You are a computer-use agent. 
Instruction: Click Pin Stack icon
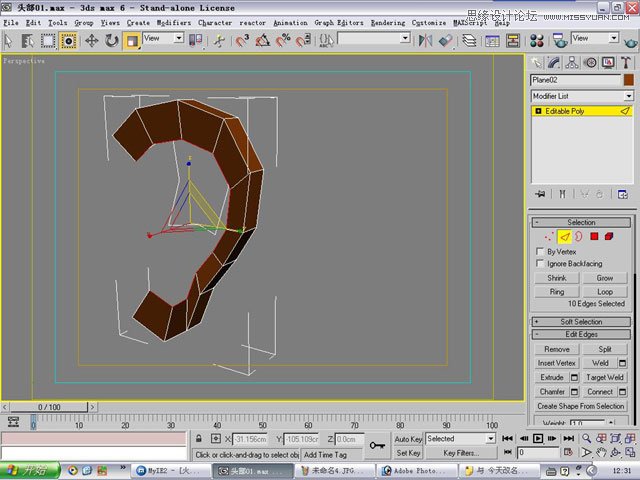pyautogui.click(x=540, y=194)
